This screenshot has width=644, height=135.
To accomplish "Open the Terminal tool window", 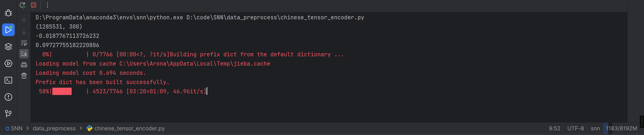I will pos(8,80).
